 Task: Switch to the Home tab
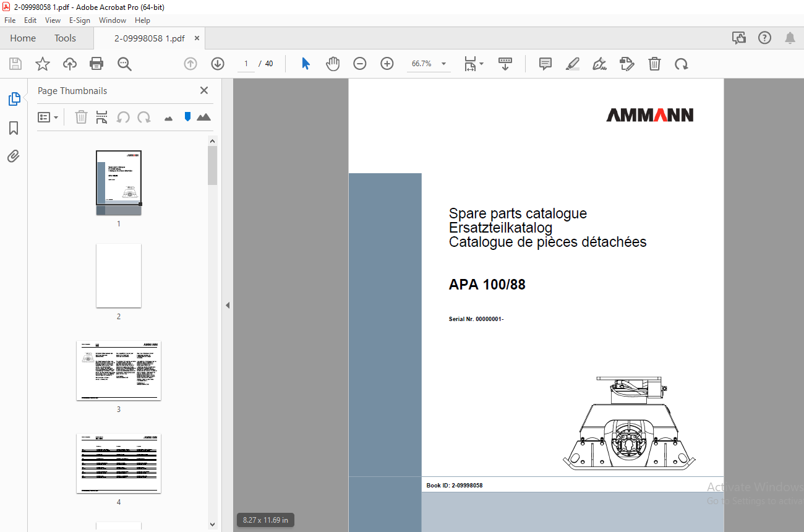pos(23,38)
